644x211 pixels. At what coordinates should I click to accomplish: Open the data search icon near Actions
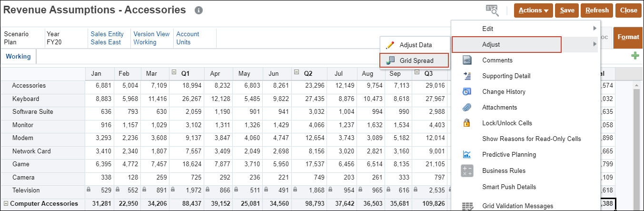(x=492, y=10)
